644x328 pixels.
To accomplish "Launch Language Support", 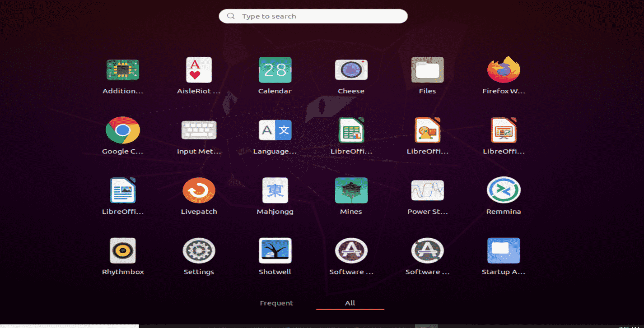I will (x=275, y=130).
